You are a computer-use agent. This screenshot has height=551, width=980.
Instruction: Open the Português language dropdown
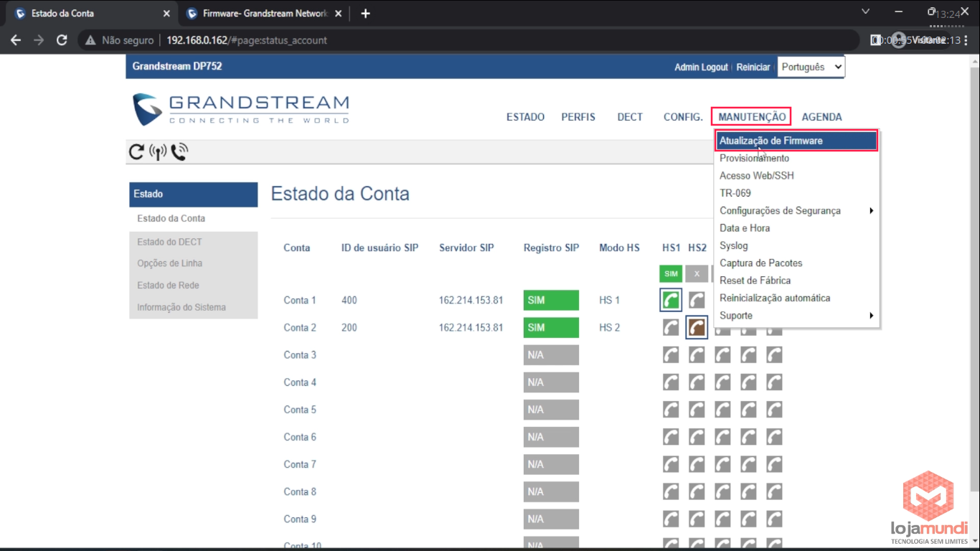coord(811,67)
